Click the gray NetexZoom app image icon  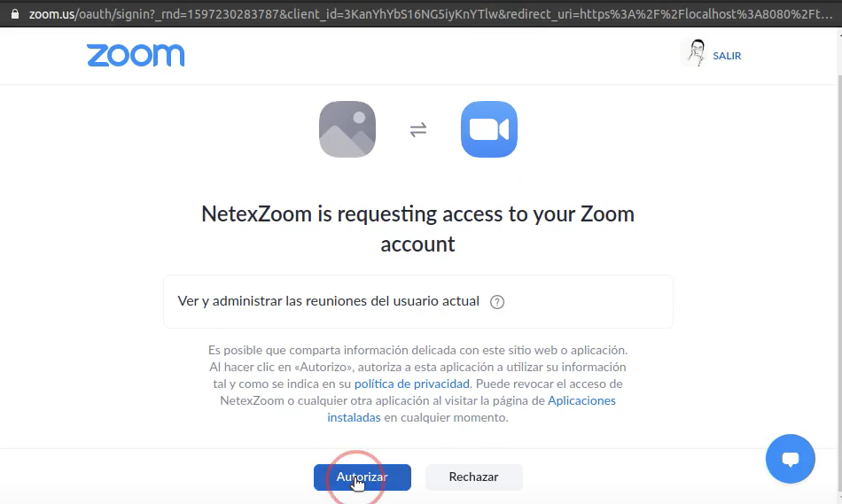pyautogui.click(x=347, y=129)
